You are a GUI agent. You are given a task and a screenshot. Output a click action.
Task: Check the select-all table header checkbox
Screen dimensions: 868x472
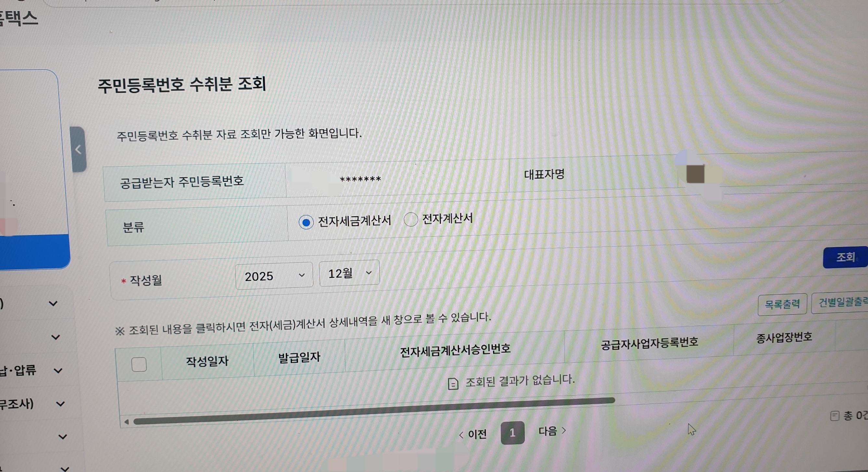click(x=139, y=365)
